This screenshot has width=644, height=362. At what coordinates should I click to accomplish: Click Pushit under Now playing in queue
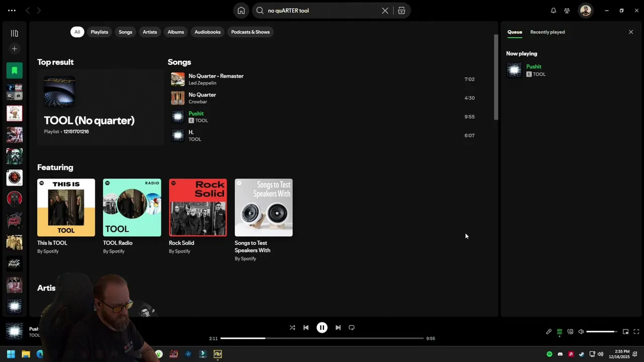tap(534, 66)
